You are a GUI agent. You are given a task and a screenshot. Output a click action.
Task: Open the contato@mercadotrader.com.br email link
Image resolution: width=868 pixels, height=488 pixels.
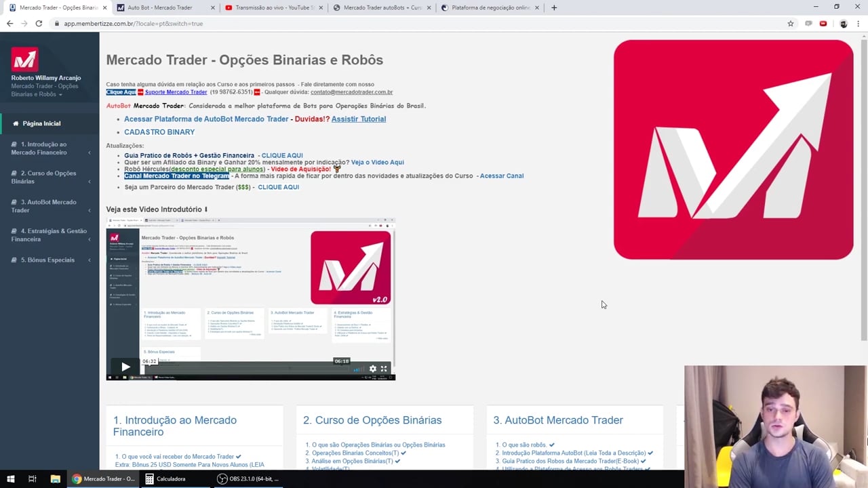pyautogui.click(x=351, y=92)
